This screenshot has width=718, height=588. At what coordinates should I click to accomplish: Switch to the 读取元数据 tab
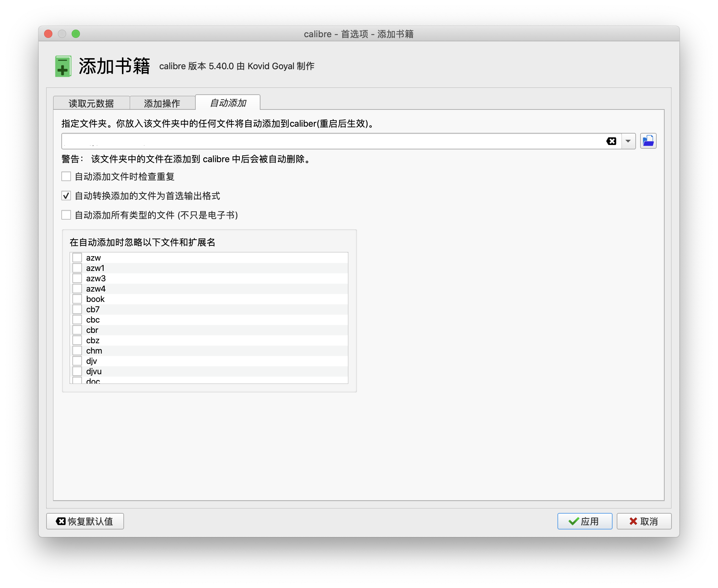tap(91, 103)
